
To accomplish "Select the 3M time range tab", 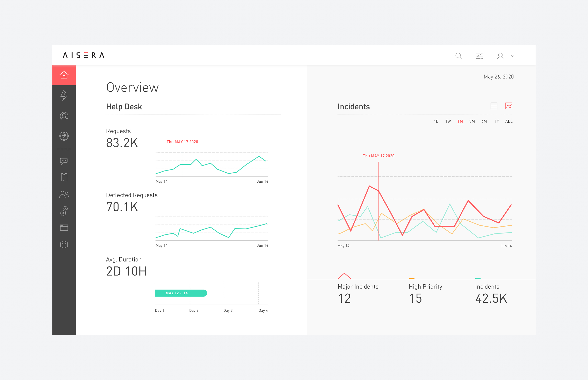I will (x=472, y=121).
